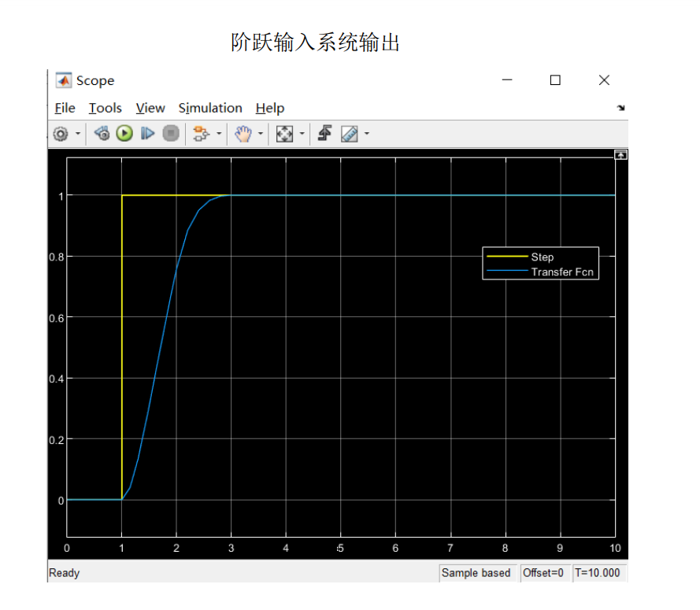Open the Simulation menu
700x610 pixels.
(x=210, y=108)
